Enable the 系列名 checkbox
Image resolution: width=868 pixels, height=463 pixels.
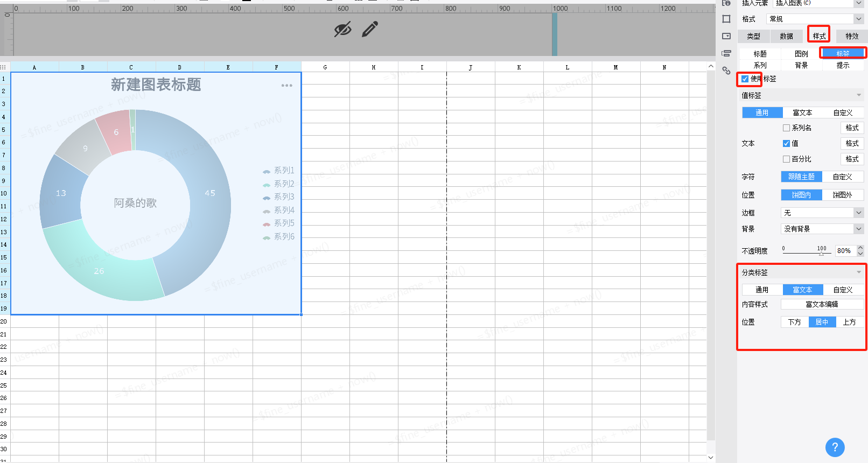(x=786, y=128)
